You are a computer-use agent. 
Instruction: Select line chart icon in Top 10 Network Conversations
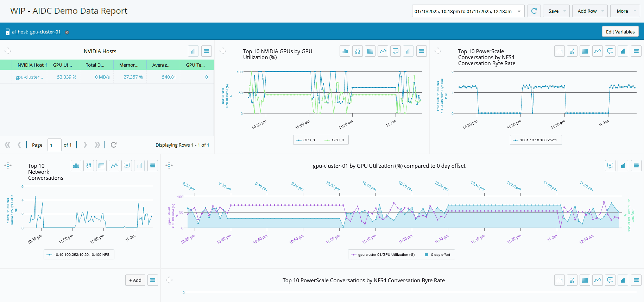[x=114, y=166]
